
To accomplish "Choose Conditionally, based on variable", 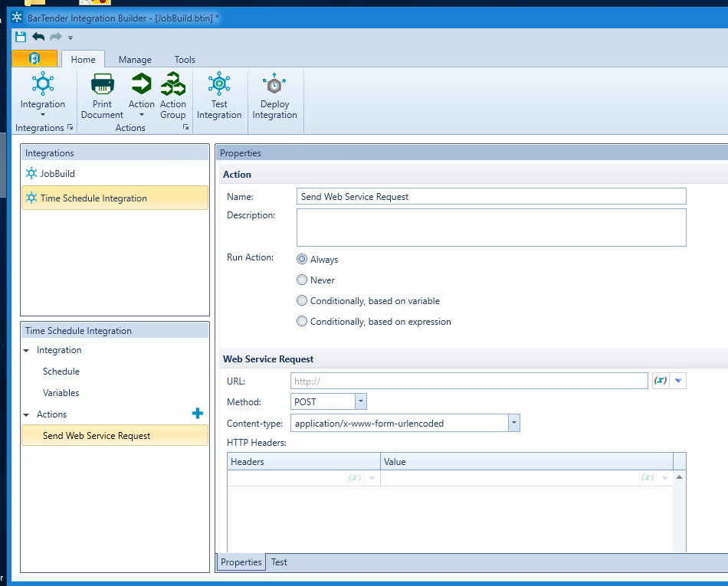I will click(x=302, y=301).
